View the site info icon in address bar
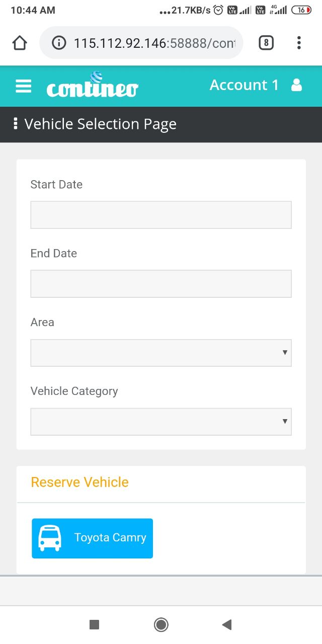Screen dimensions: 322x644 [59, 43]
